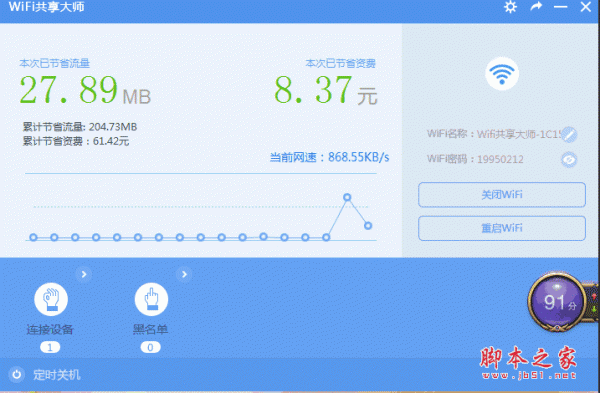Edit WiFi name with the pencil icon

point(569,134)
